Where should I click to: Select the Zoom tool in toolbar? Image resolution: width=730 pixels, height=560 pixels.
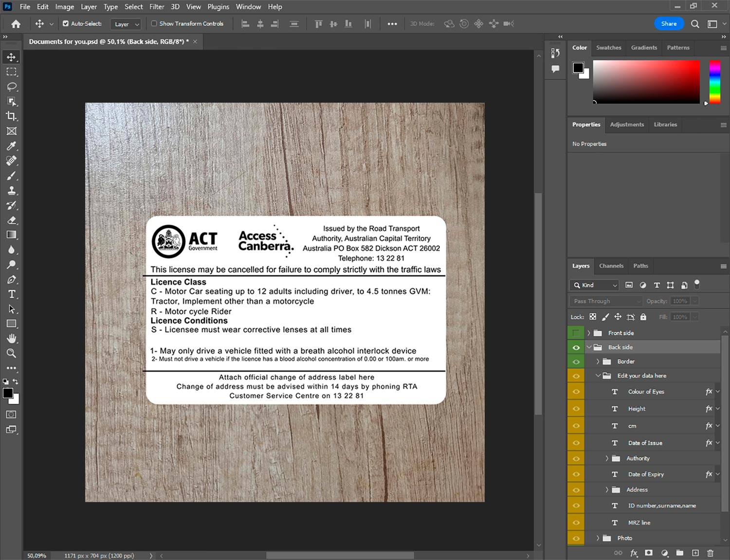tap(11, 353)
